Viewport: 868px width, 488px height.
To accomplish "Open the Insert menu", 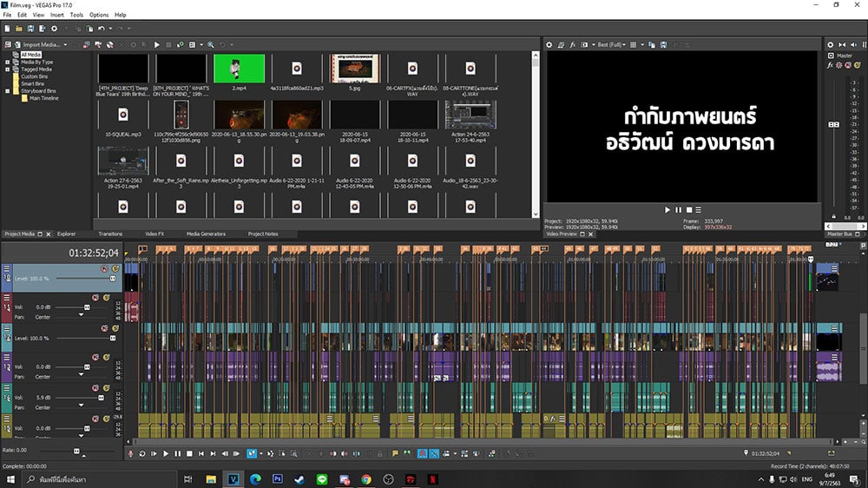I will (57, 15).
